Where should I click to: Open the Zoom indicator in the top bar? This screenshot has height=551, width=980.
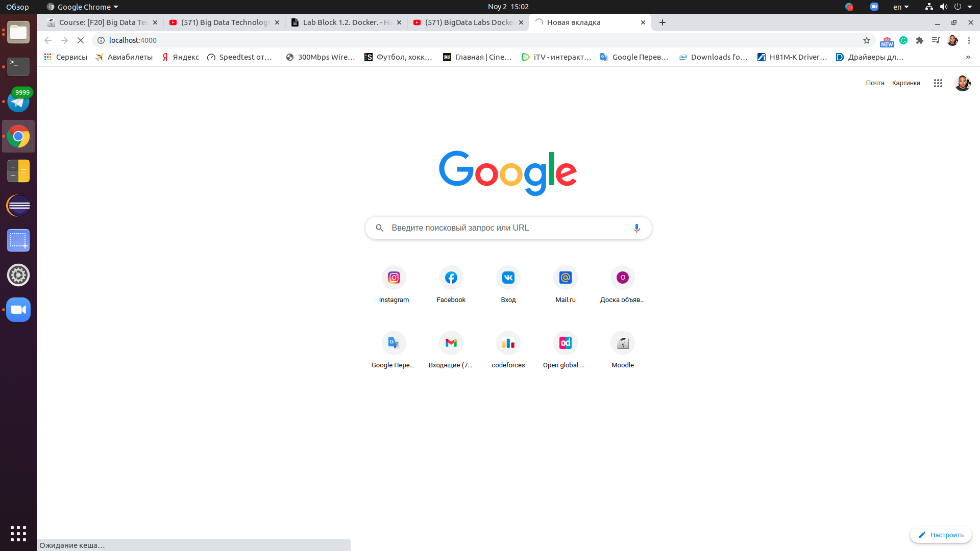[x=874, y=7]
